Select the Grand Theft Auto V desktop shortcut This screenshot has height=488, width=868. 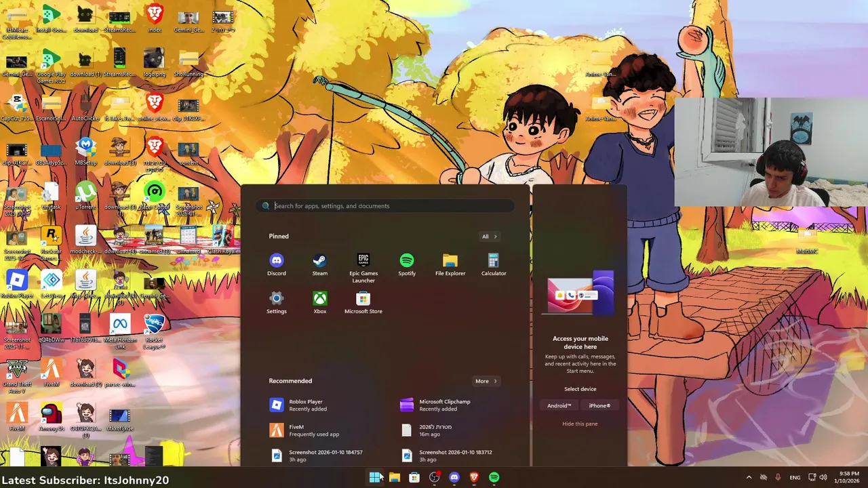click(x=17, y=377)
